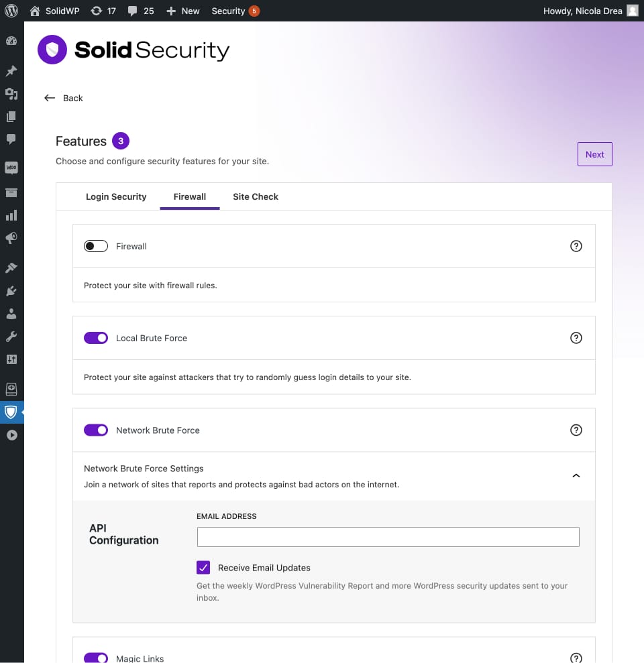Disable the Local Brute Force toggle
Image resolution: width=644 pixels, height=663 pixels.
[96, 338]
